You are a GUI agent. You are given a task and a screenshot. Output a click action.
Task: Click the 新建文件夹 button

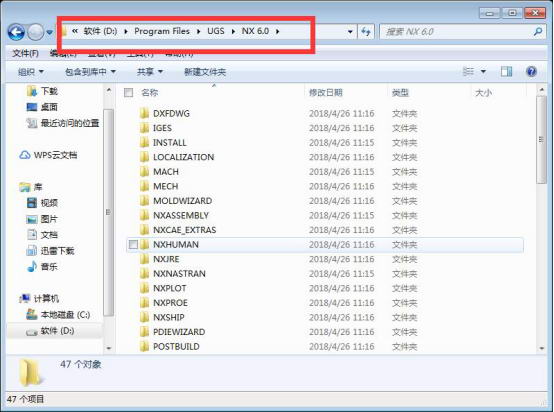pos(205,72)
